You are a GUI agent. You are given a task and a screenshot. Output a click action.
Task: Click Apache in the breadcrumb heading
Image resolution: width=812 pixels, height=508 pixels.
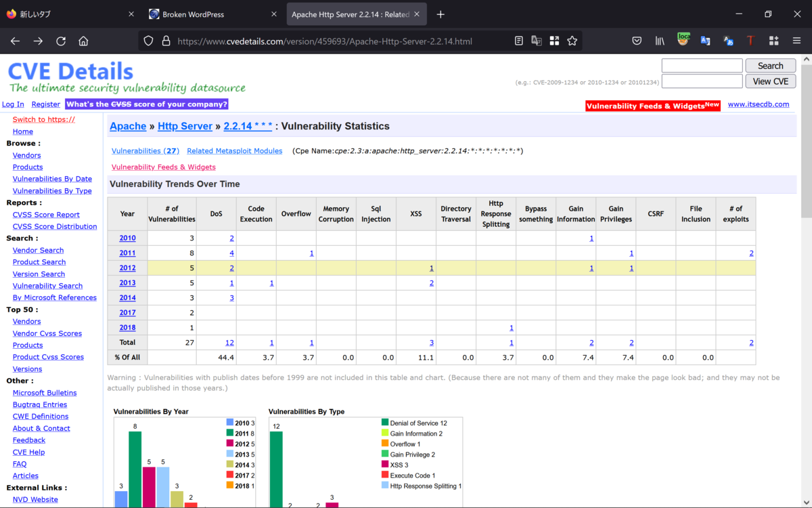click(x=128, y=126)
